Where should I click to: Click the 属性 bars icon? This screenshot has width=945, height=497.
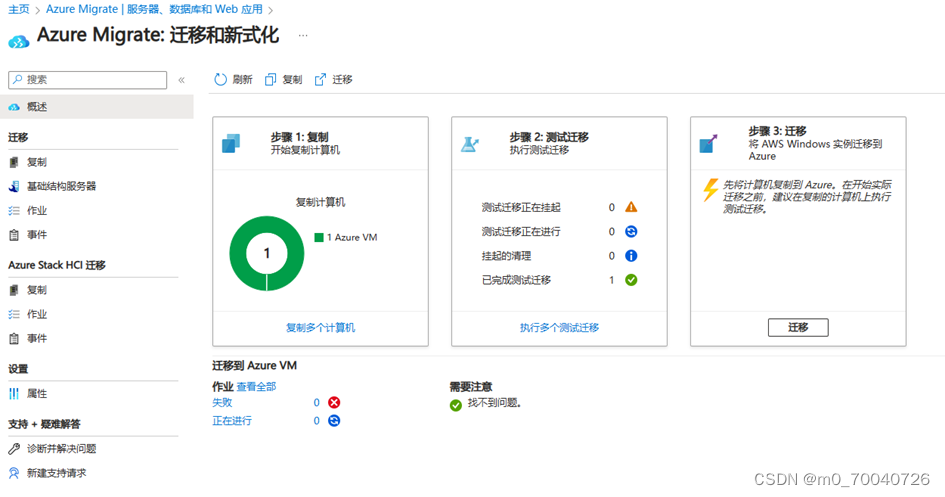pos(14,394)
